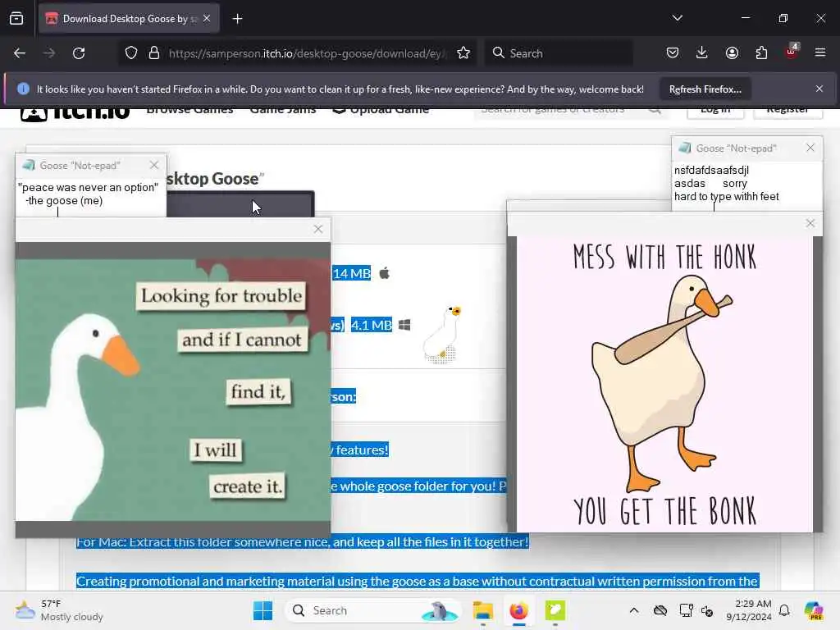Click the 'peace was never an option' text

click(x=89, y=188)
